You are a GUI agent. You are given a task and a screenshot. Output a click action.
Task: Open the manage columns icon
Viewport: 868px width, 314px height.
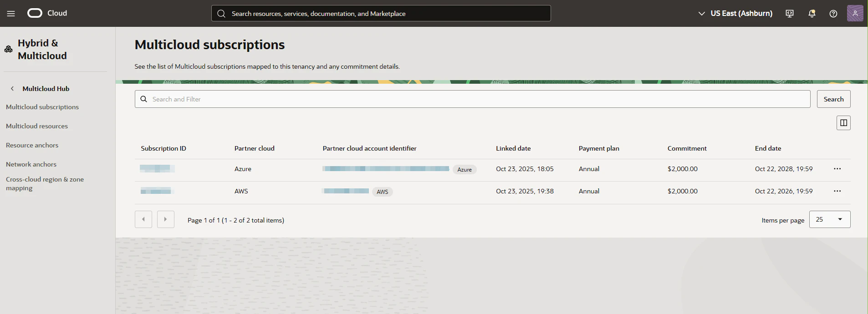(x=843, y=123)
